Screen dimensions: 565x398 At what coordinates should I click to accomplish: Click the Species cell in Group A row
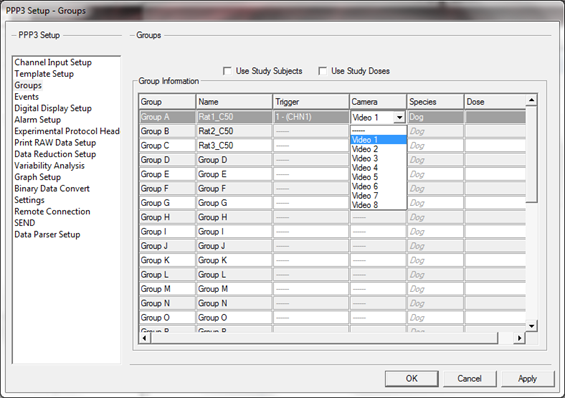point(435,117)
